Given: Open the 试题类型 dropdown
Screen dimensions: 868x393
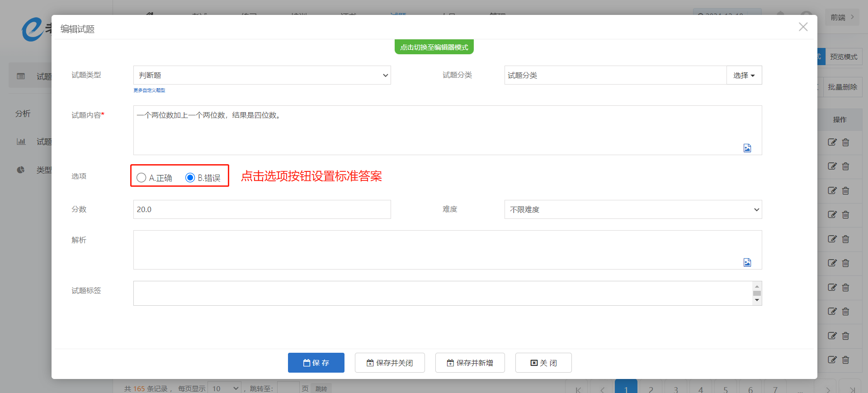Looking at the screenshot, I should click(x=262, y=75).
